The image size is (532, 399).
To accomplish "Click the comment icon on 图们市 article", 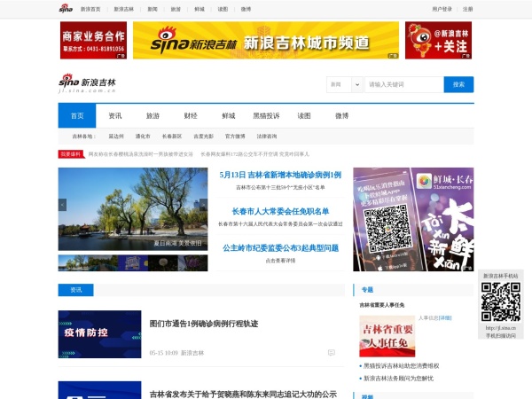I will click(332, 353).
